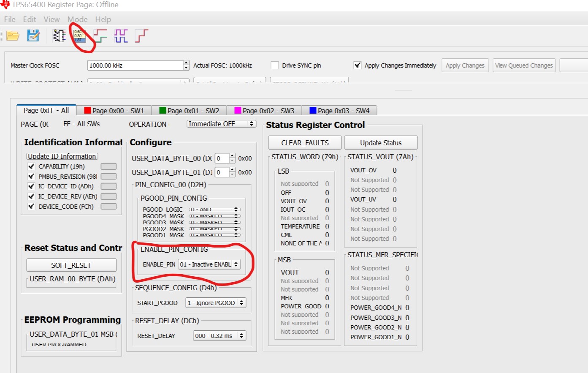
Task: Uncheck the PMBUS_REVISION checkbox
Action: coord(31,177)
